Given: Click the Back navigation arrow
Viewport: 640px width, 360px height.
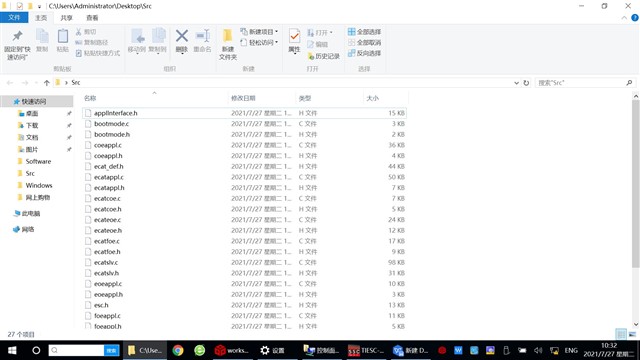Looking at the screenshot, I should click(x=10, y=83).
